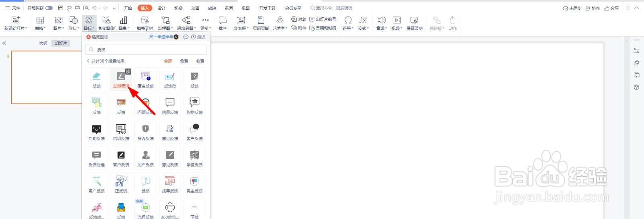
Task: Click the 最近 recent icons button
Action: [x=198, y=37]
